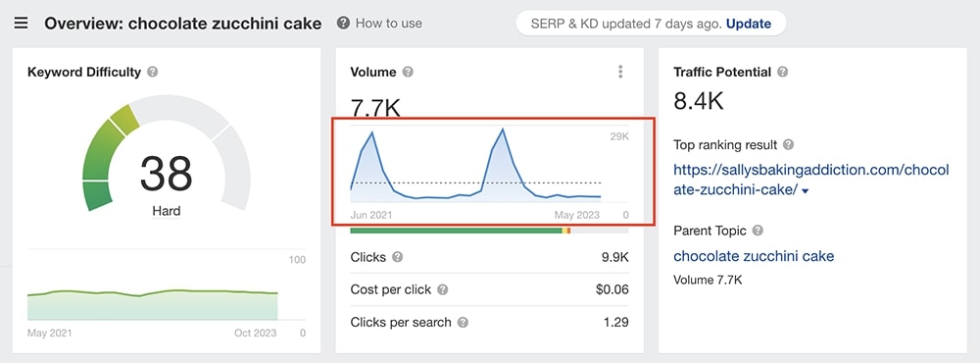Select the 1.29 clicks per search value
The height and width of the screenshot is (363, 980).
[615, 323]
